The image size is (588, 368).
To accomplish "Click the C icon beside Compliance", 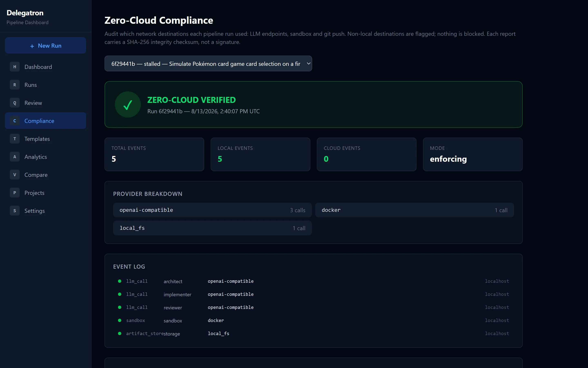I will (x=14, y=121).
